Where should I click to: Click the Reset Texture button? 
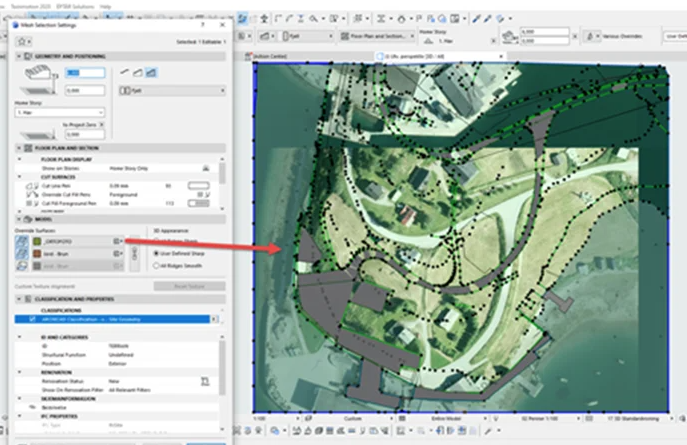point(189,286)
